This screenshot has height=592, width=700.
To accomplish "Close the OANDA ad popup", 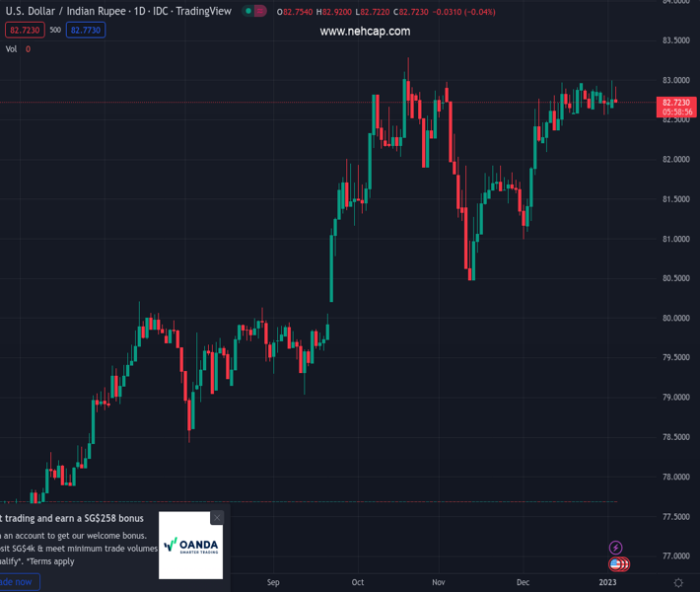I will point(217,518).
